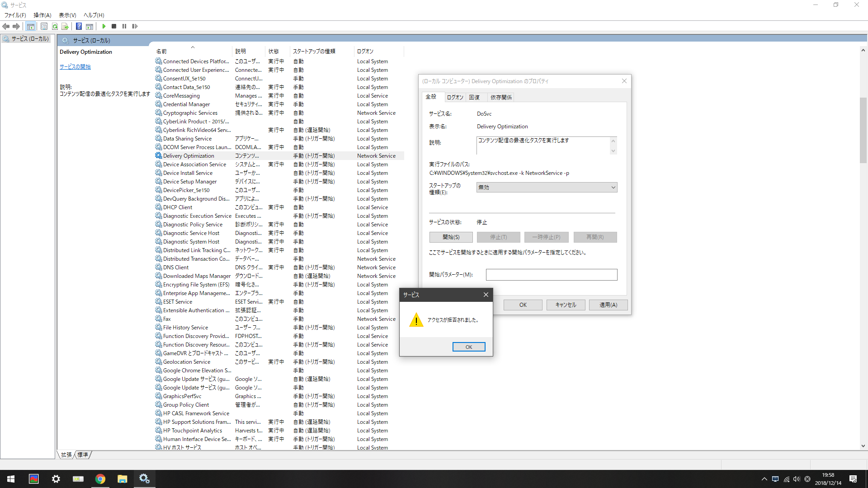Click the サービスの開始 link

[x=75, y=66]
